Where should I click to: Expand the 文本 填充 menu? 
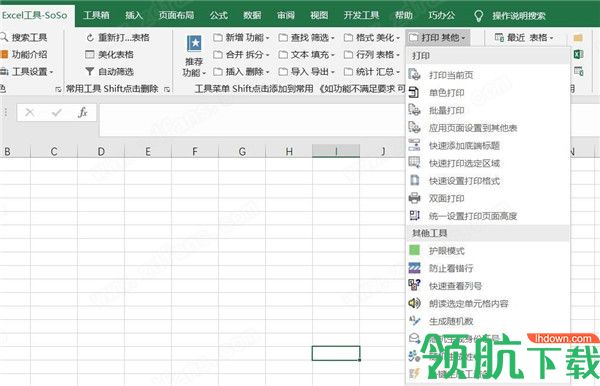click(307, 54)
